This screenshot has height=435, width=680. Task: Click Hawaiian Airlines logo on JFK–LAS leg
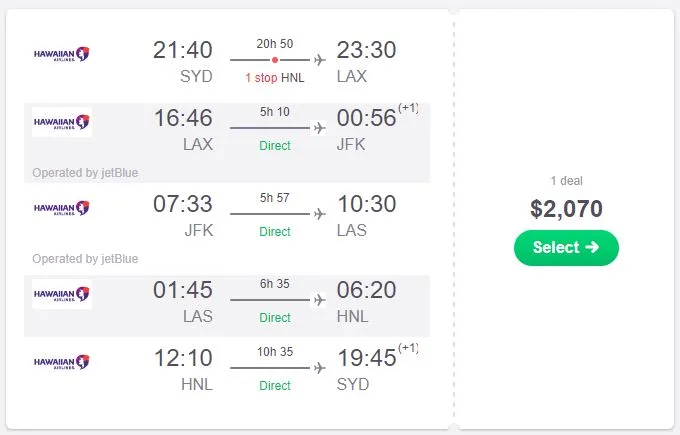coord(62,208)
